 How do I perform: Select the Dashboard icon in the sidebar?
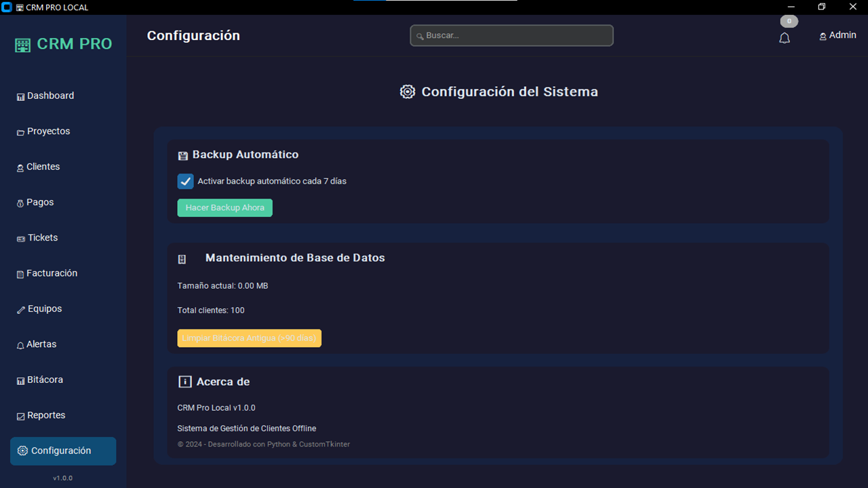20,96
